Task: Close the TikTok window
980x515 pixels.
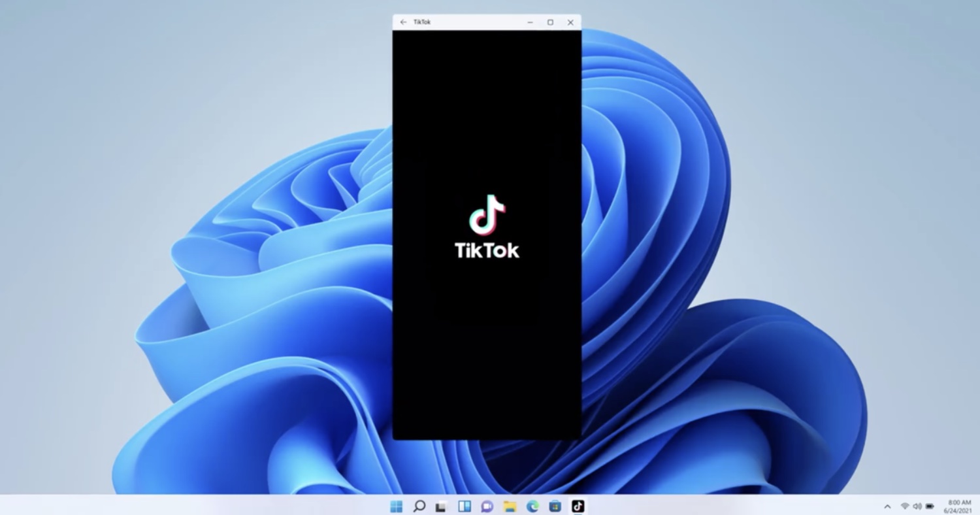Action: (570, 22)
